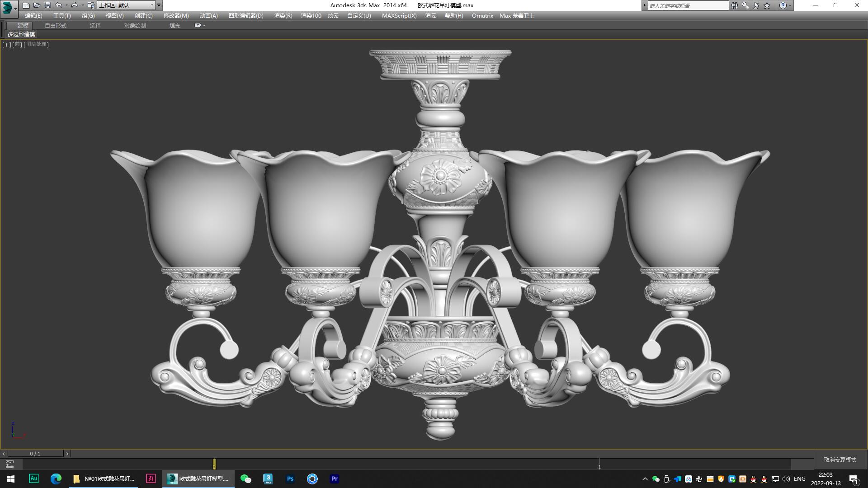The image size is (868, 488).
Task: Switch to the 自由形式 ribbon tab
Action: pyautogui.click(x=55, y=25)
